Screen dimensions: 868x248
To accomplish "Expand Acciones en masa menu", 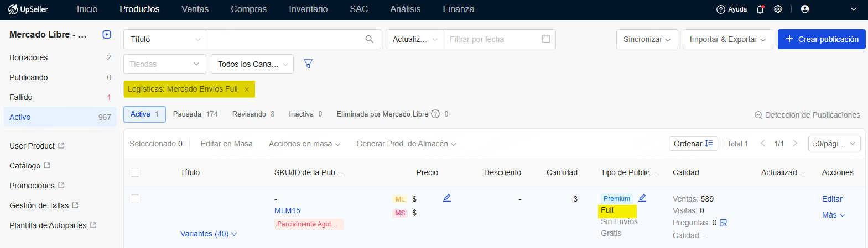I will pyautogui.click(x=304, y=144).
